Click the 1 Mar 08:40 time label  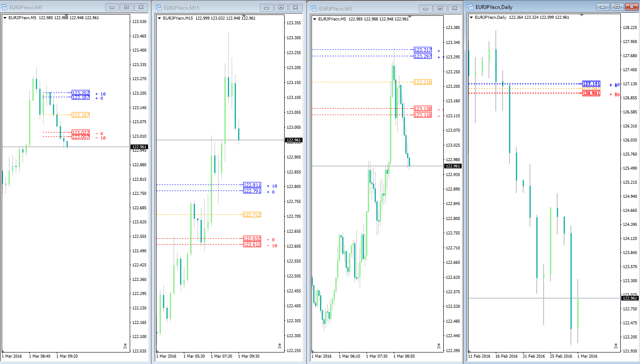pyautogui.click(x=40, y=356)
